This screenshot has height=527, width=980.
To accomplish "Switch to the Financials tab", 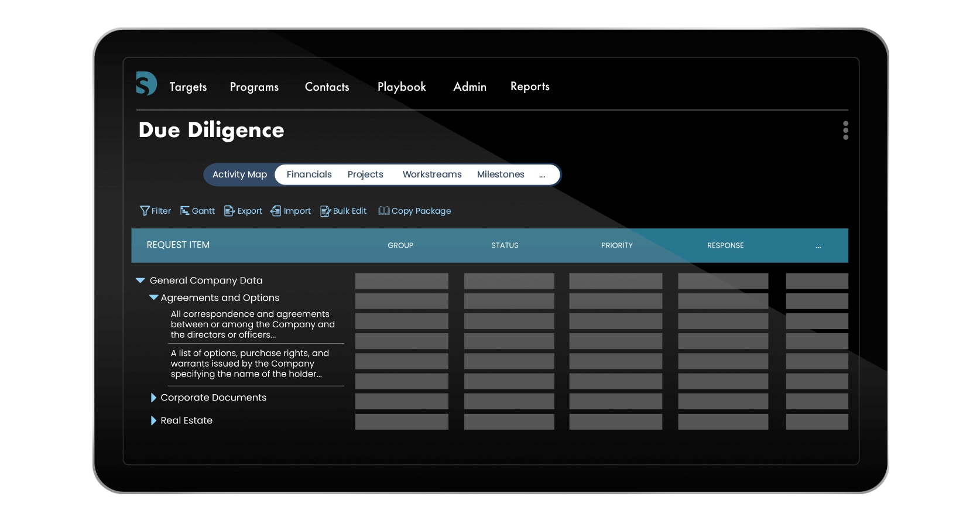I will tap(309, 174).
